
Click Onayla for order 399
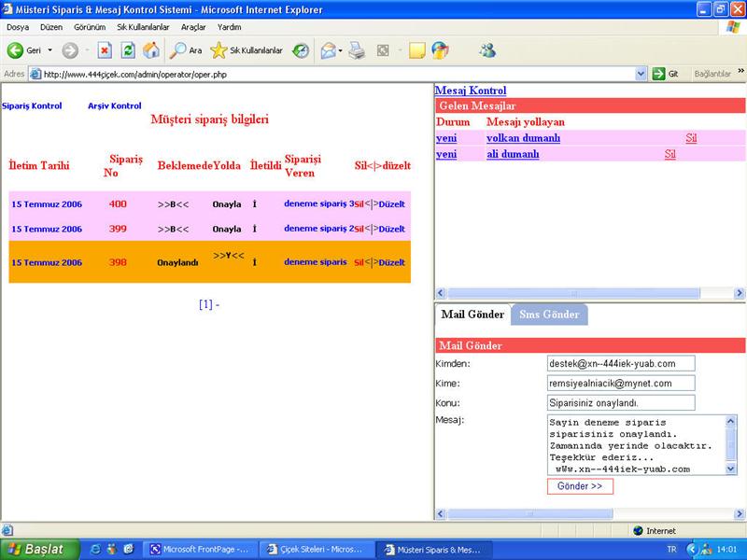click(x=227, y=229)
